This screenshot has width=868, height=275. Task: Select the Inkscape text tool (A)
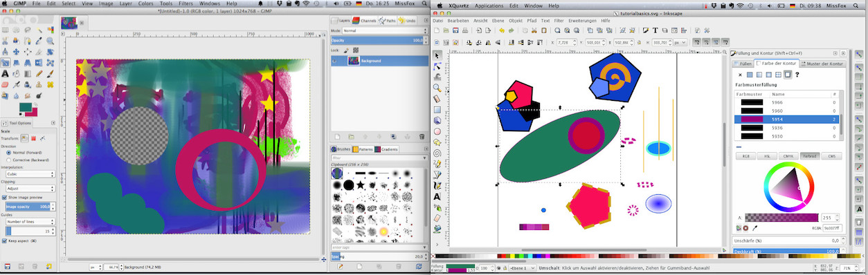(x=437, y=196)
